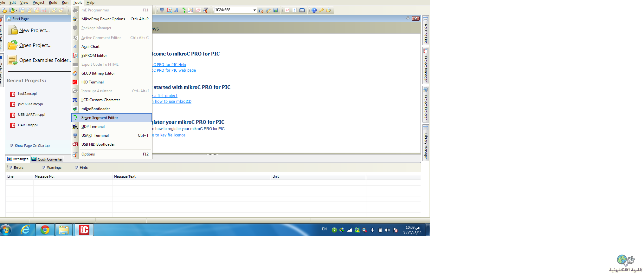Click the Save toolbar icon
Viewport: 644px width, 277px height.
point(22,10)
